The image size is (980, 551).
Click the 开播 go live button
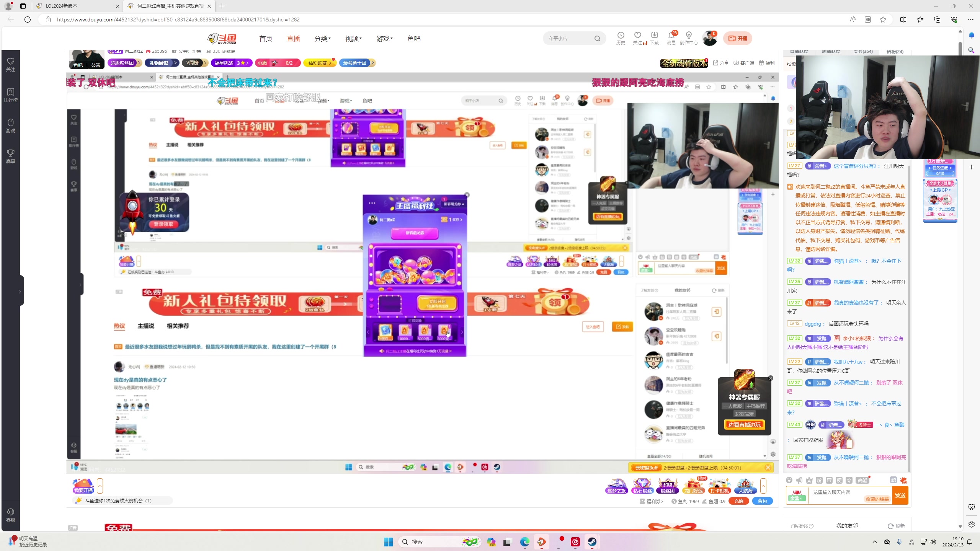click(x=738, y=38)
